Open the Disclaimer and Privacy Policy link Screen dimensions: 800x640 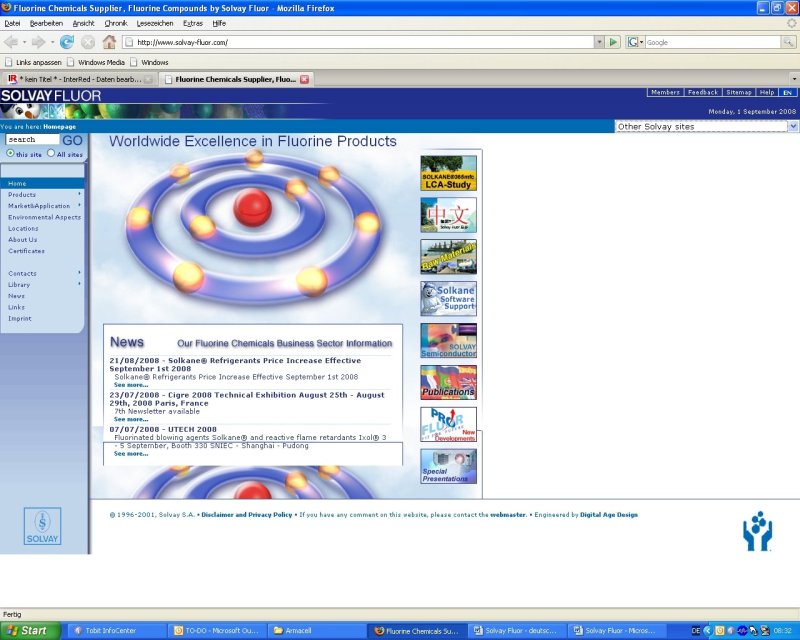click(247, 514)
